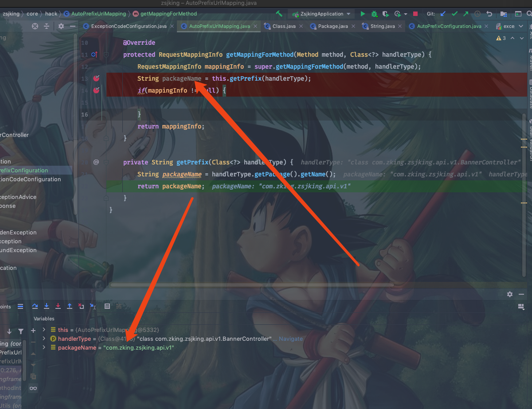Image resolution: width=532 pixels, height=409 pixels.
Task: Switch to ExceptionCodeConfiguration.java tab
Action: 129,26
